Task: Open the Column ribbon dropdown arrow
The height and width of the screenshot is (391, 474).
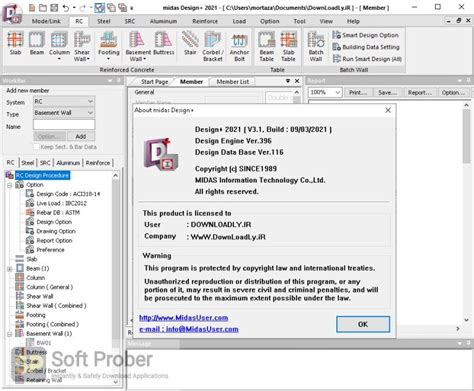Action: 59,59
